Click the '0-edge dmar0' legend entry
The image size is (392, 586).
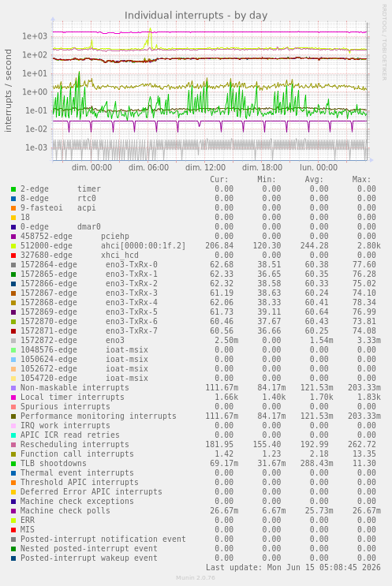pos(61,227)
